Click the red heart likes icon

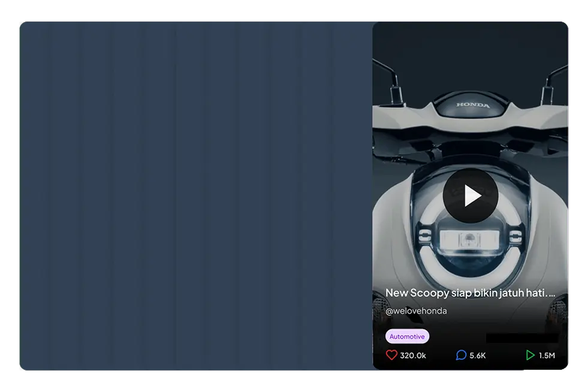tap(391, 355)
